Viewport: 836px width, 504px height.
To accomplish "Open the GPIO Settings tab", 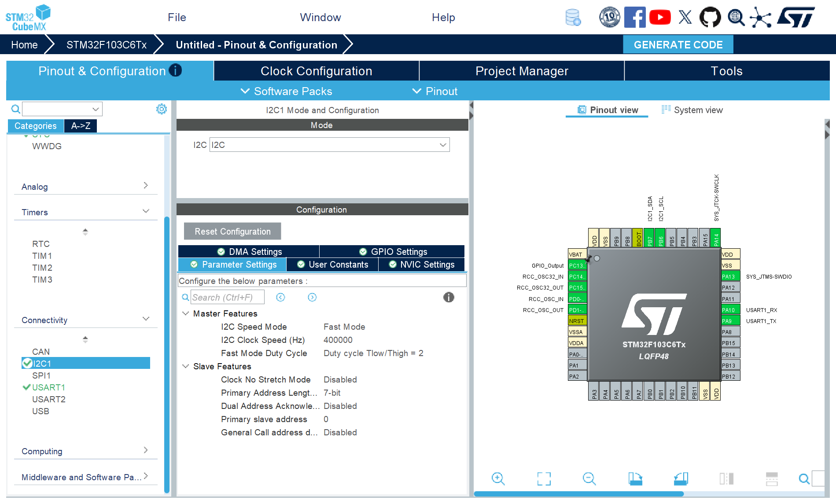I will [x=393, y=251].
